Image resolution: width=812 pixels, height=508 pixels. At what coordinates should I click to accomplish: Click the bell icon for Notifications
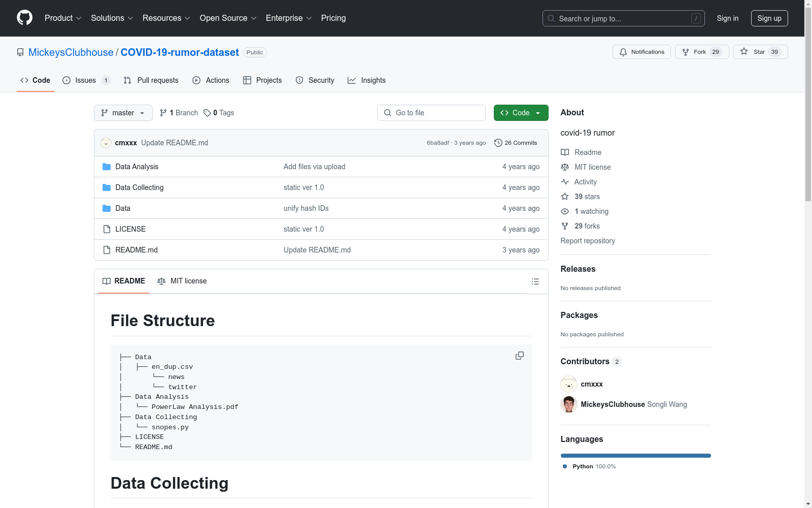[623, 52]
